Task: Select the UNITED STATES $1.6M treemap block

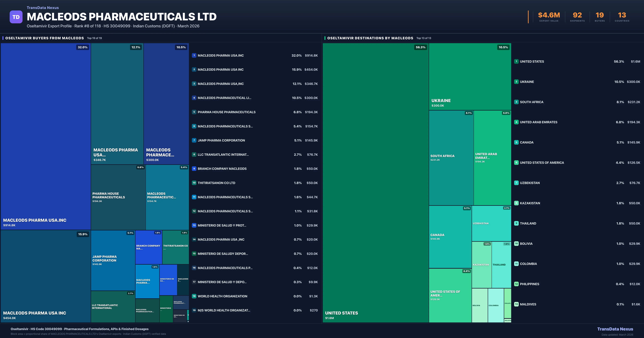Action: click(376, 183)
